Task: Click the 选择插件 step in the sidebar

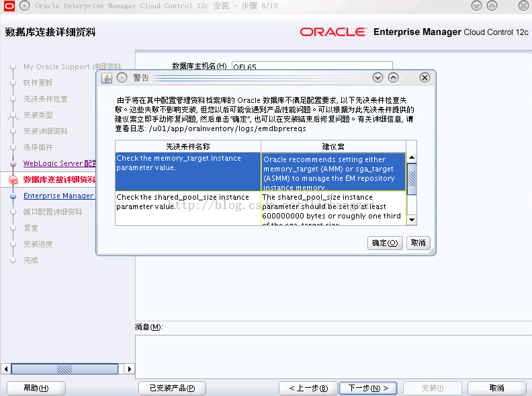Action: pos(38,147)
